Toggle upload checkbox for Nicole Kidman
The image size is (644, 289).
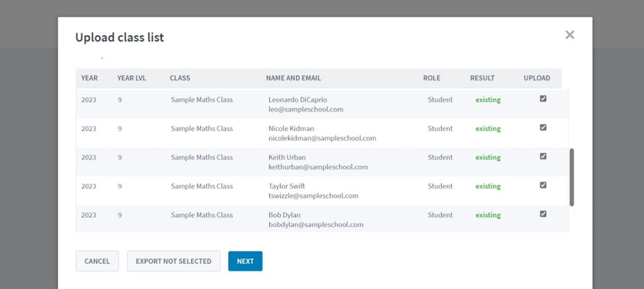(x=543, y=127)
